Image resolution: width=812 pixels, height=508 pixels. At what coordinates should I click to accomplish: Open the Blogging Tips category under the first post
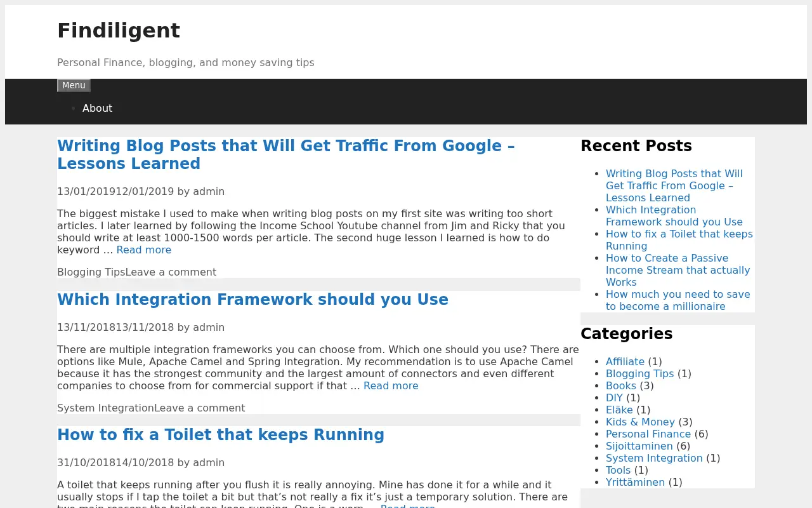(x=91, y=272)
